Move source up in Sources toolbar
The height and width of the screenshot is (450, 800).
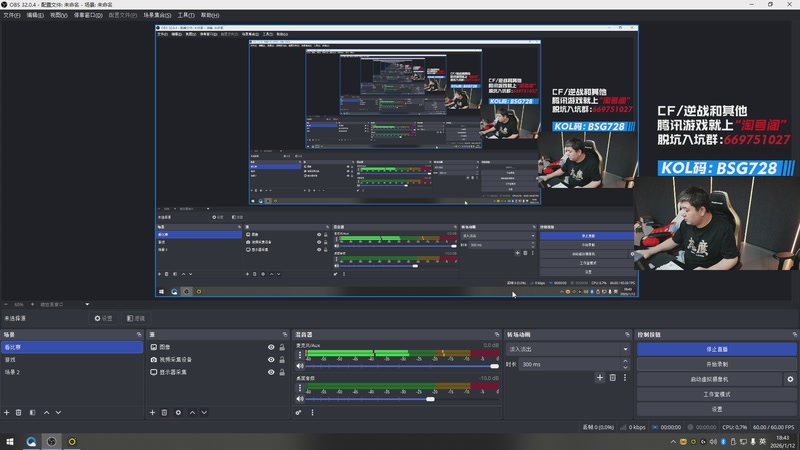192,412
